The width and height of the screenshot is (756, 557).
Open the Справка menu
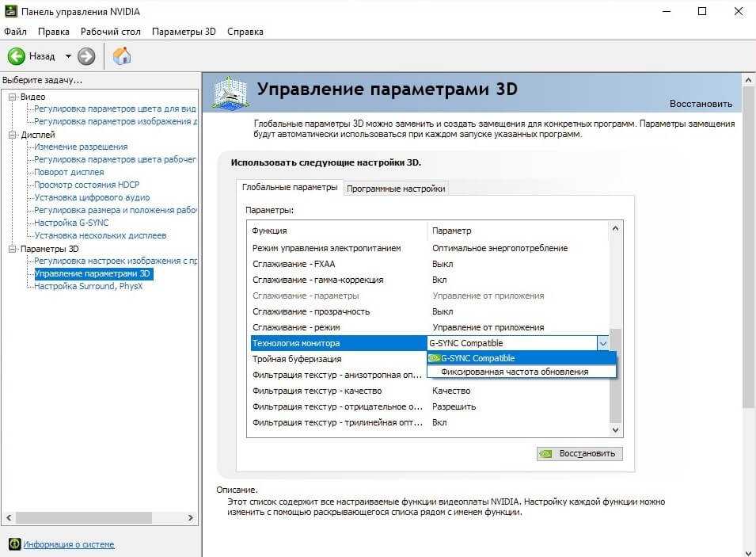pyautogui.click(x=245, y=32)
